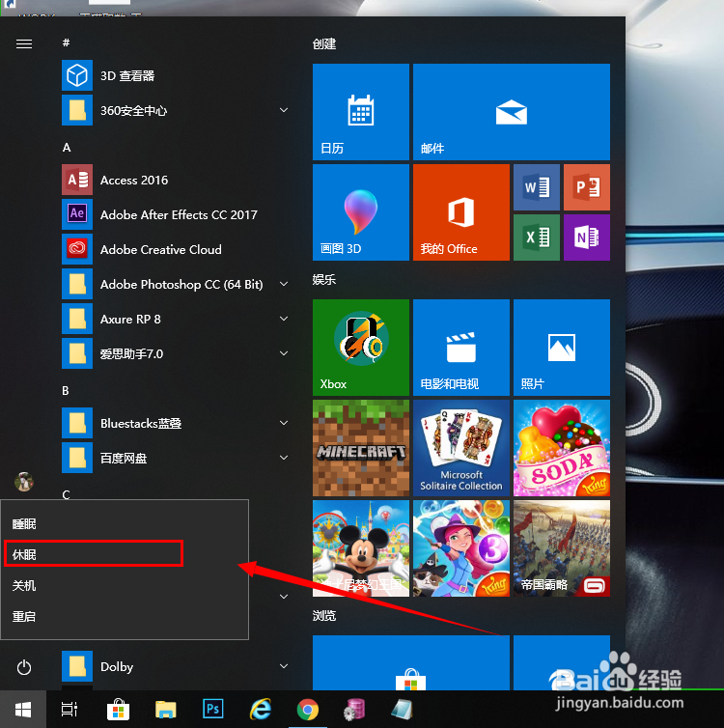724x728 pixels.
Task: Click the Windows Start button
Action: 23,710
